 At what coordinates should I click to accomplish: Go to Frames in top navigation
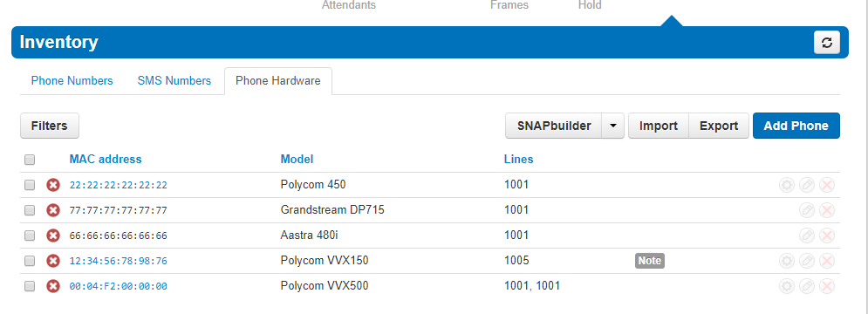coord(509,5)
